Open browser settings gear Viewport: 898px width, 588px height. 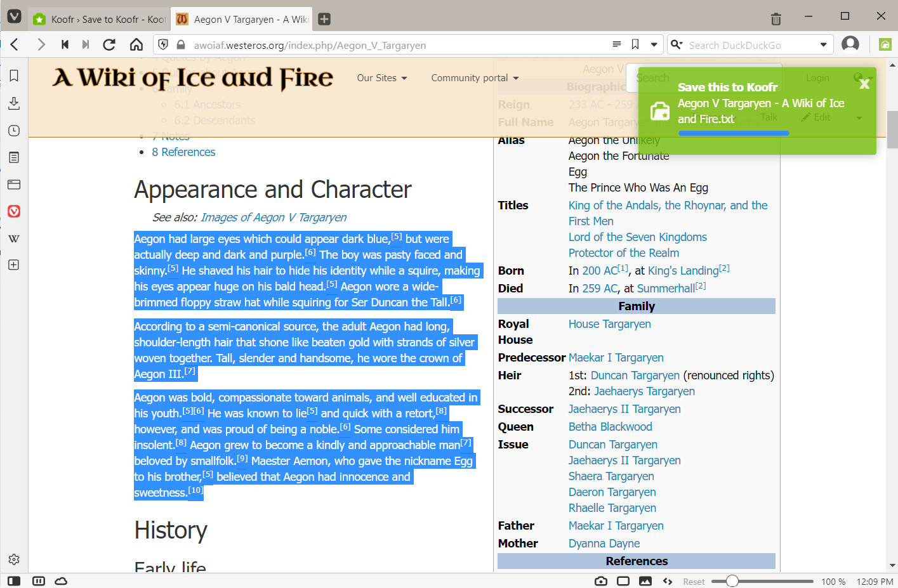[x=14, y=559]
